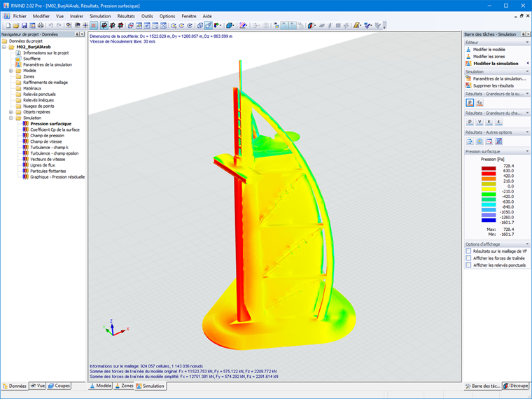
Task: Enable Afficher les forces de traînée
Action: tap(468, 258)
